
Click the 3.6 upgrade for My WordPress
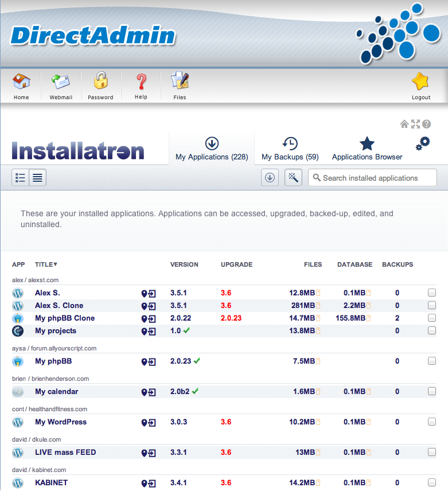point(226,422)
